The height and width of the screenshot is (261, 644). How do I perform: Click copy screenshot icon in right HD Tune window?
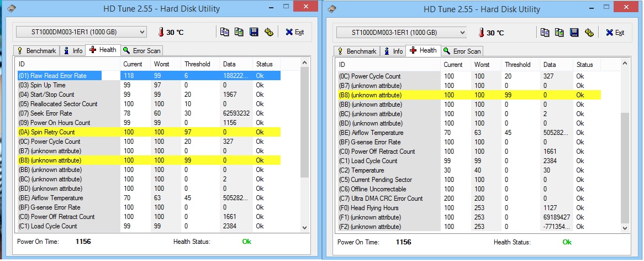(x=559, y=32)
